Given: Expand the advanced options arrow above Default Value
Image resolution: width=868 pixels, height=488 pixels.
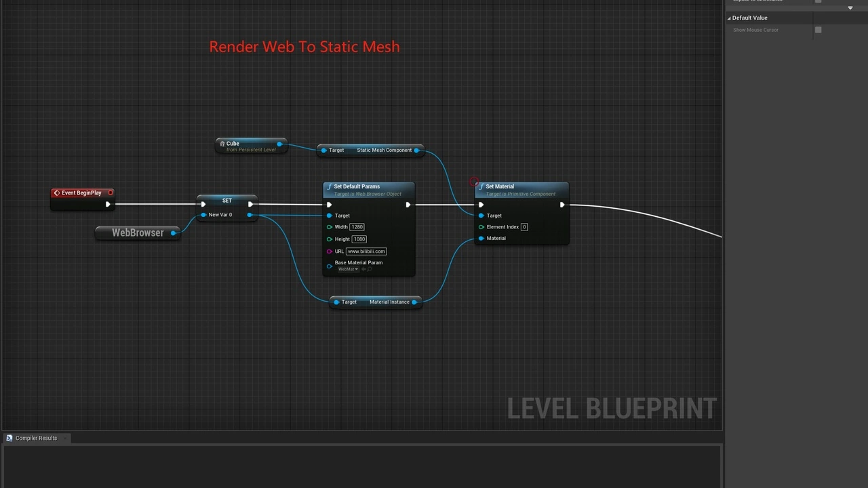Looking at the screenshot, I should point(850,8).
